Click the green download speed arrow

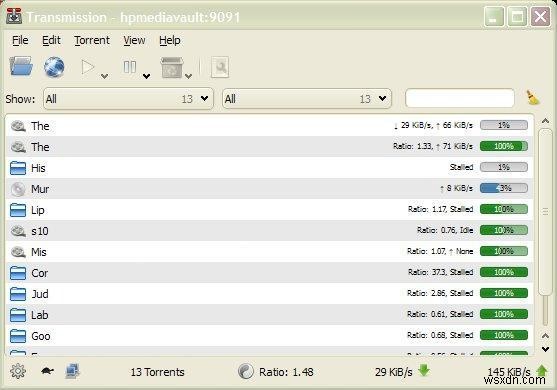pyautogui.click(x=424, y=370)
